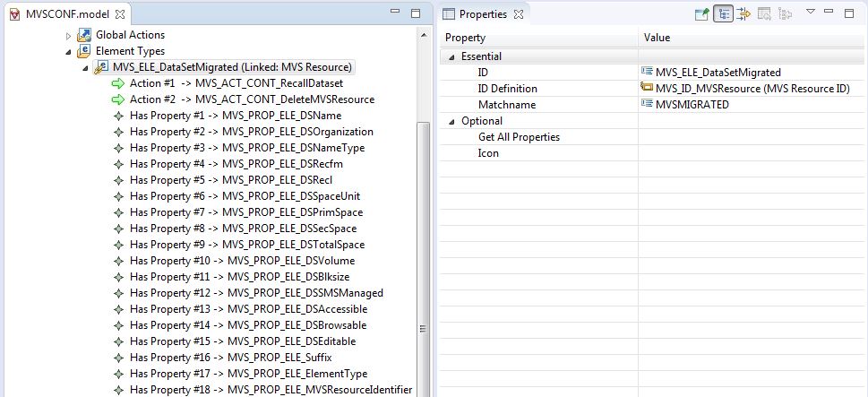Close the MVSCONF.model editor tab
The height and width of the screenshot is (397, 868).
pos(119,14)
